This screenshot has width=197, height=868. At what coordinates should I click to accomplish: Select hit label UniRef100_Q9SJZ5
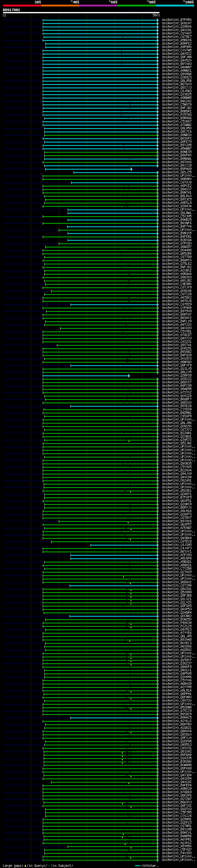click(x=176, y=172)
